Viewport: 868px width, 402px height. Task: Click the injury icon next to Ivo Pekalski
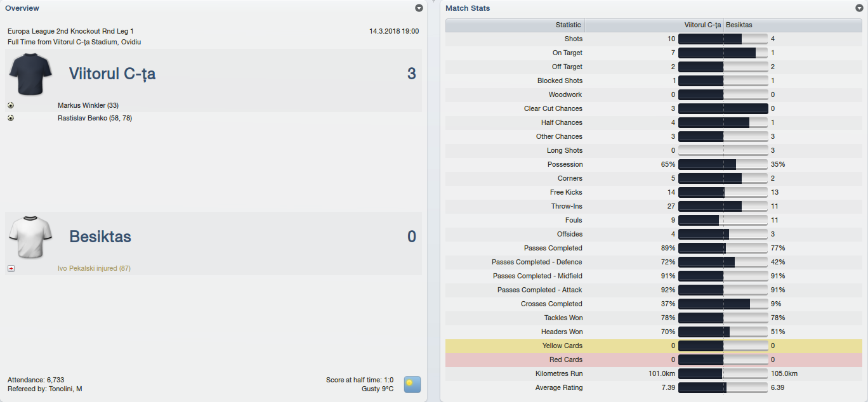11,268
